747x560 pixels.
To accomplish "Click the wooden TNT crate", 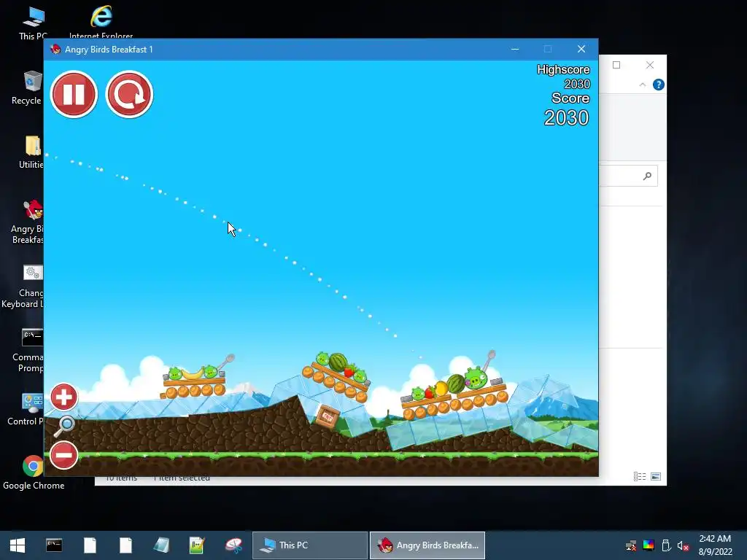I will click(x=328, y=416).
